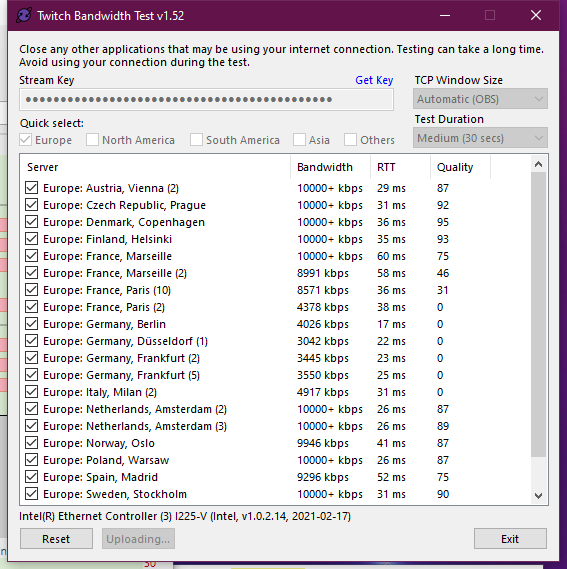
Task: Toggle Europe: Sweden, Stockholm checkbox
Action: click(x=32, y=494)
